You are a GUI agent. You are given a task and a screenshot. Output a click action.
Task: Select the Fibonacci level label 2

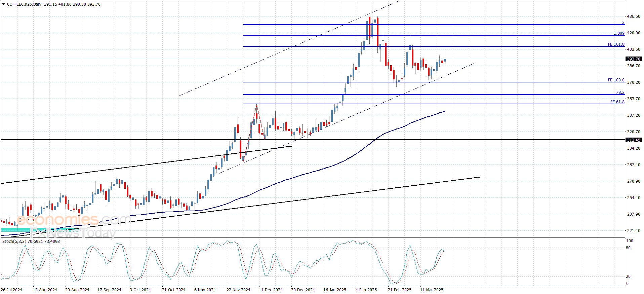click(623, 23)
